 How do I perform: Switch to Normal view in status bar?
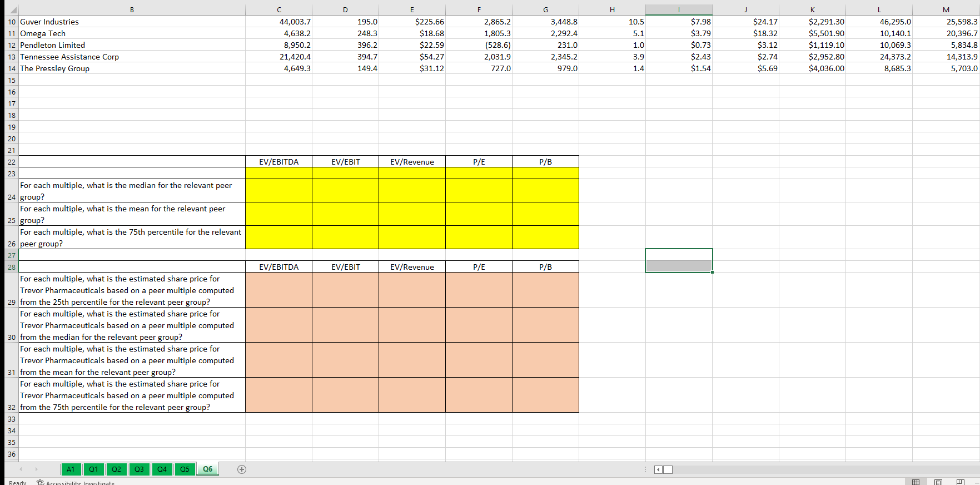[916, 482]
